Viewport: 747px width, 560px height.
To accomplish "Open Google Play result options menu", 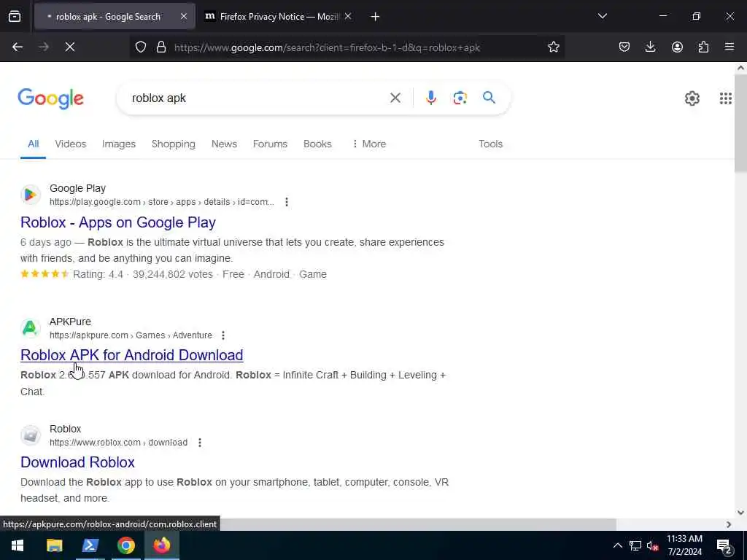I will (286, 202).
